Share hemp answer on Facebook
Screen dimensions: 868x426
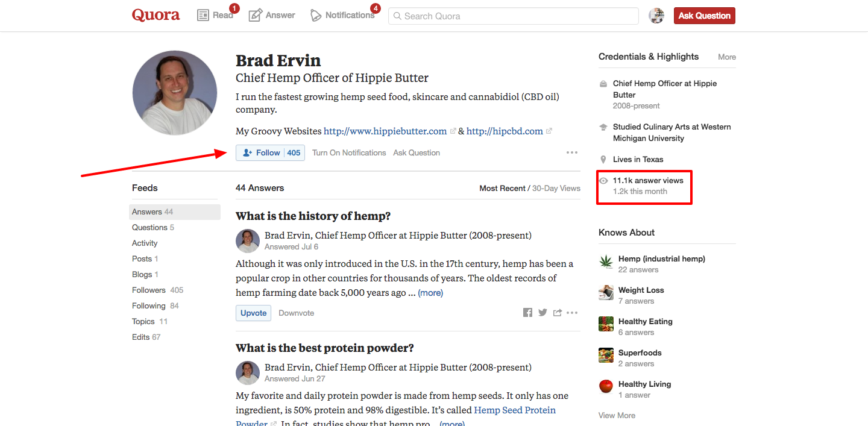pyautogui.click(x=527, y=313)
